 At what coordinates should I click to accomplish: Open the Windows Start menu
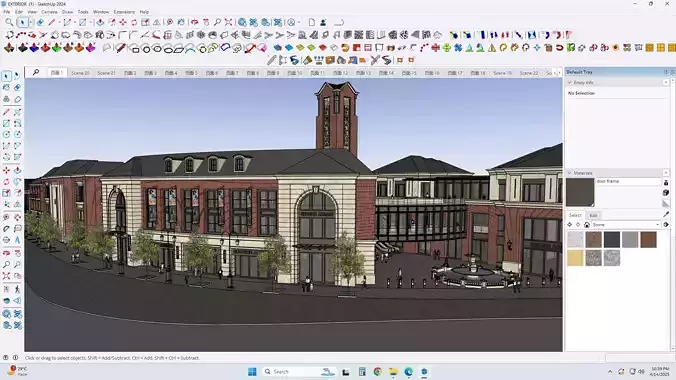click(252, 371)
